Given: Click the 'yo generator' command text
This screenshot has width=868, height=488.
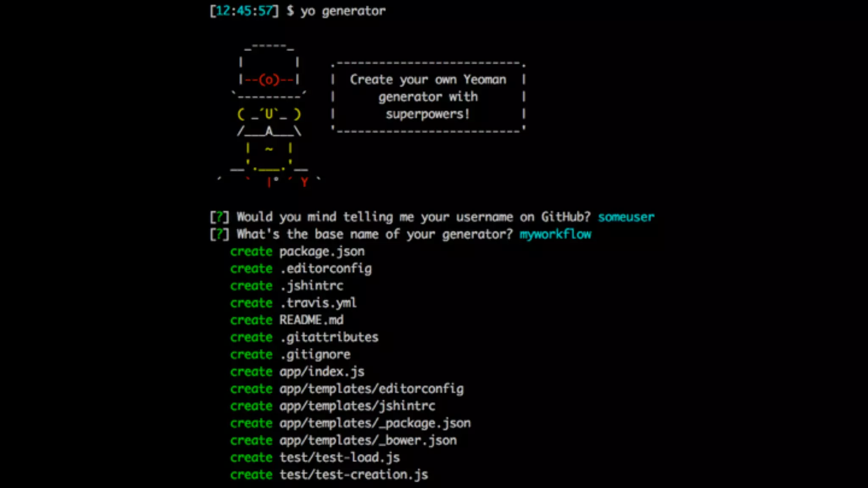Looking at the screenshot, I should [343, 11].
